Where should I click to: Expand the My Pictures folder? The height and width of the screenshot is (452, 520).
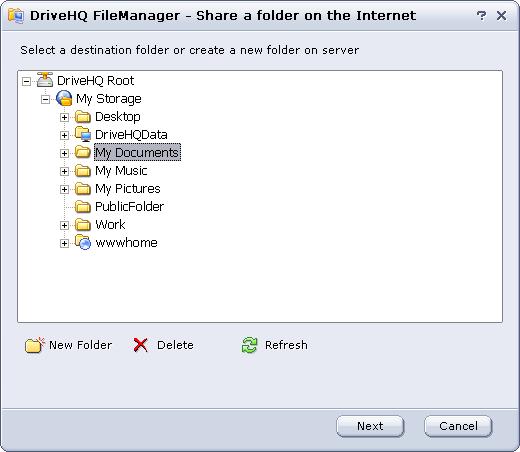coord(64,189)
